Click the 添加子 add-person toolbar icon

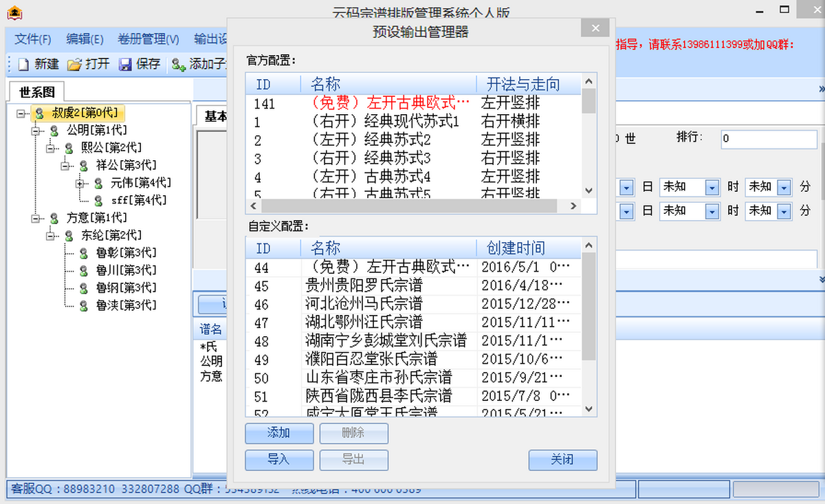[x=179, y=65]
